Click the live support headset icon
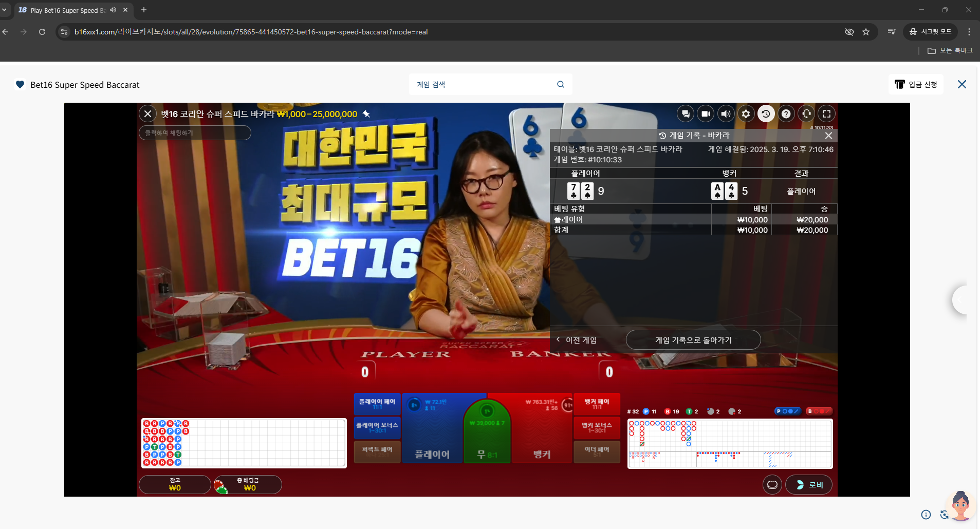Viewport: 980px width, 529px height. 806,114
